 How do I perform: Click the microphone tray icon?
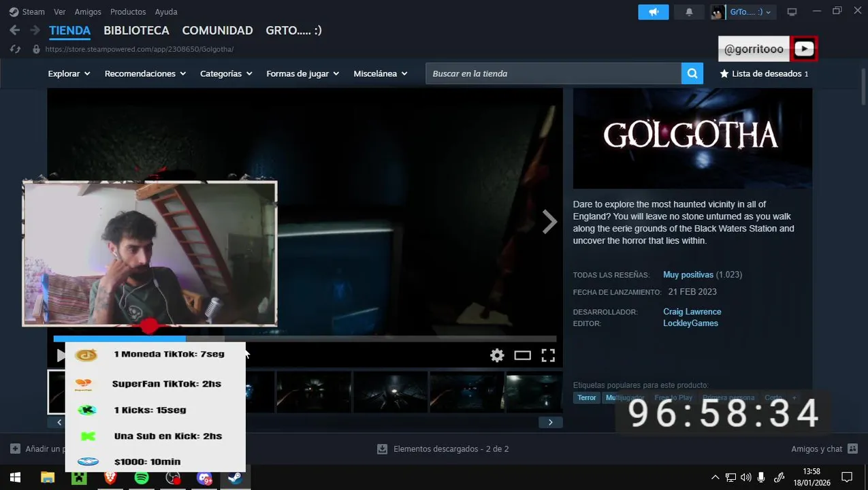(761, 478)
